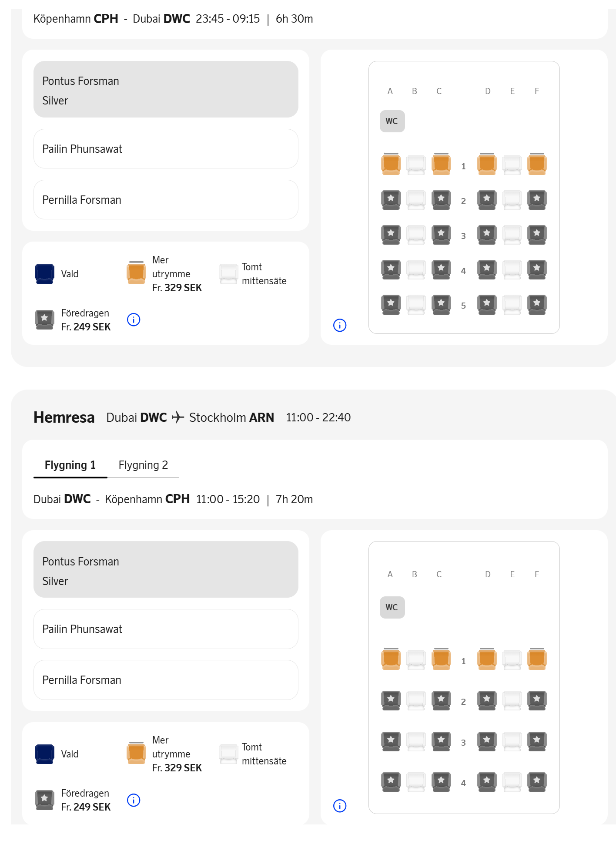Choose extra-legroom seat 1F on the CPH–DWC flight

[x=537, y=165]
